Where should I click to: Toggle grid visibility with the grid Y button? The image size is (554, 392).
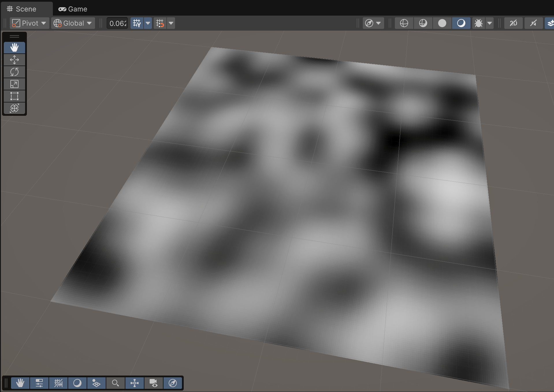coord(137,23)
